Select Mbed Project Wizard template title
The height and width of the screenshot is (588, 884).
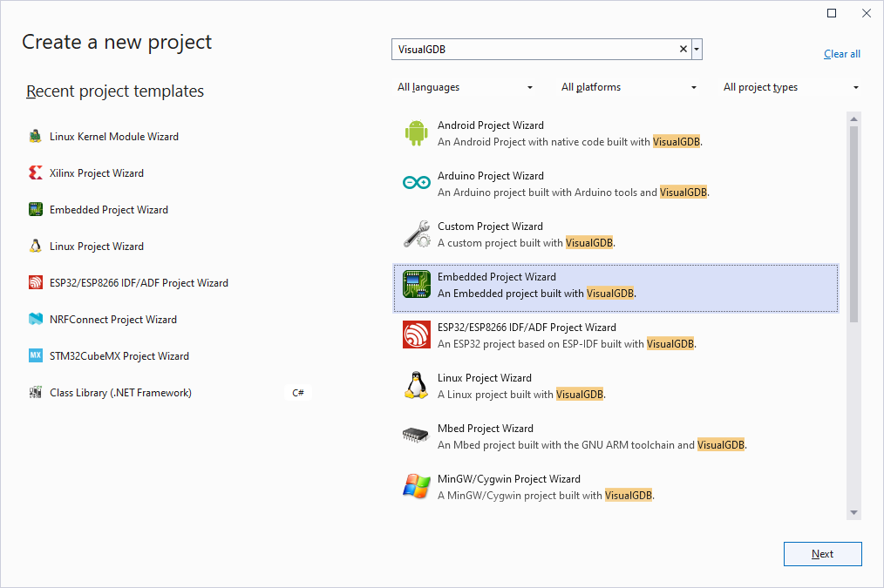pos(486,429)
